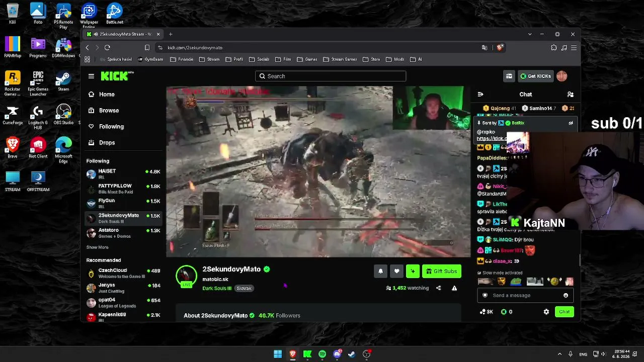Focus the Send a message chat input
Viewport: 644px width, 362px height.
point(525,296)
